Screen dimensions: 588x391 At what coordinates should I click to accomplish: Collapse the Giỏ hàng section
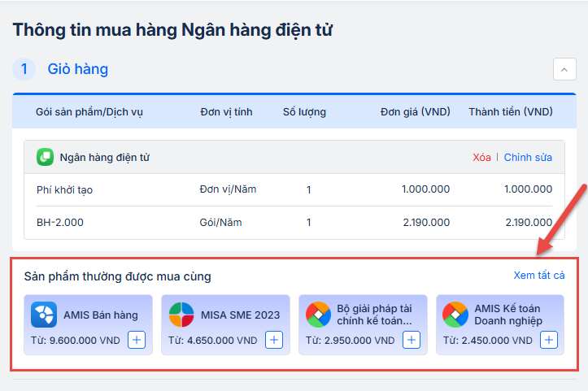click(x=564, y=69)
